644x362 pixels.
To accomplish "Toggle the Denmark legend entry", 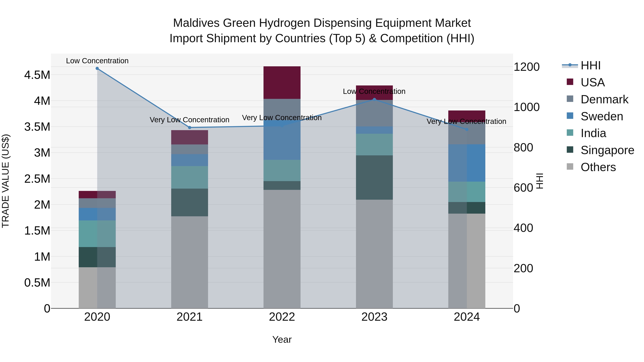I will (597, 99).
